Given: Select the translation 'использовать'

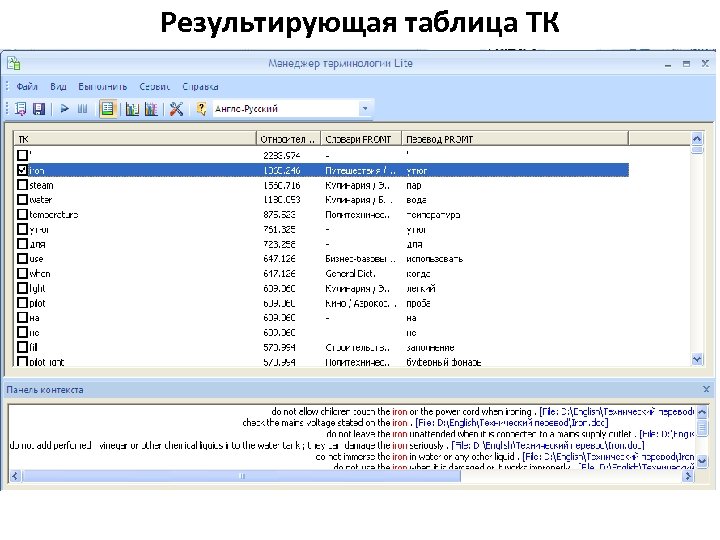Looking at the screenshot, I should pos(434,259).
